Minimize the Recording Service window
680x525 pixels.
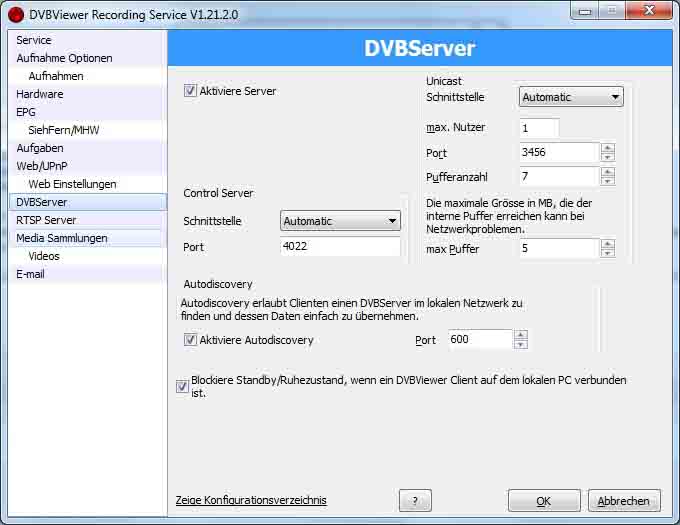click(x=585, y=11)
